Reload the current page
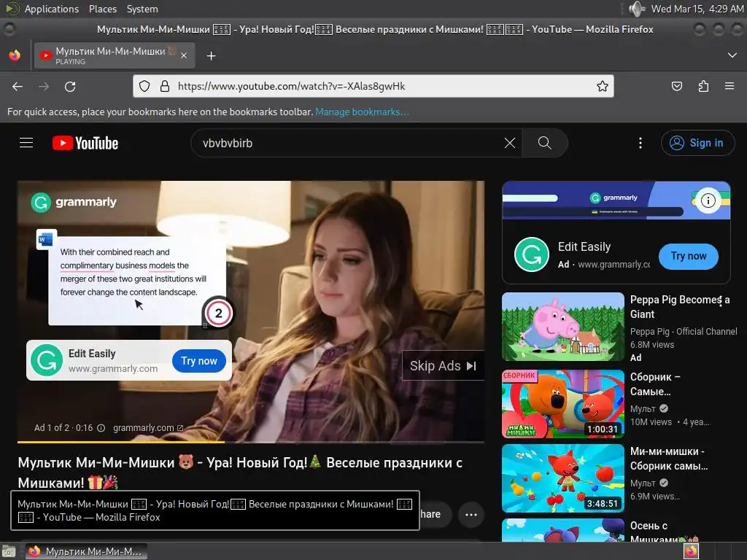This screenshot has width=747, height=560. [x=70, y=86]
